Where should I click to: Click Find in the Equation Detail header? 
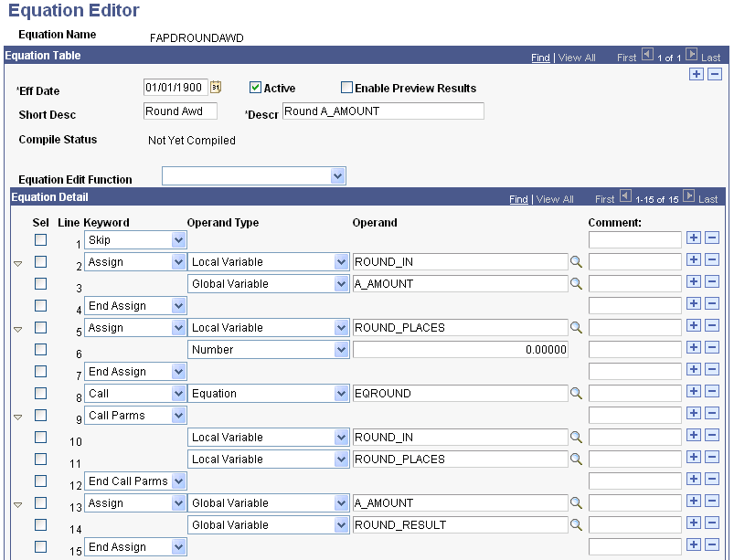pos(518,198)
